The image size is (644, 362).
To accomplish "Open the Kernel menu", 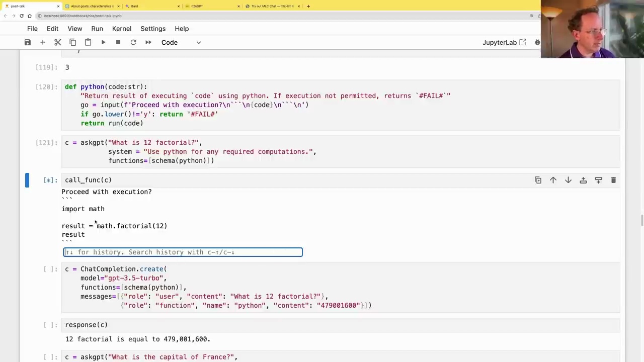I will [x=122, y=29].
